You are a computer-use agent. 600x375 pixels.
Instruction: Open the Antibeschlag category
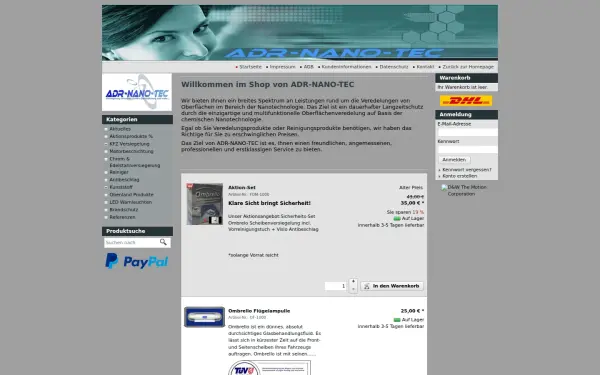pos(124,179)
